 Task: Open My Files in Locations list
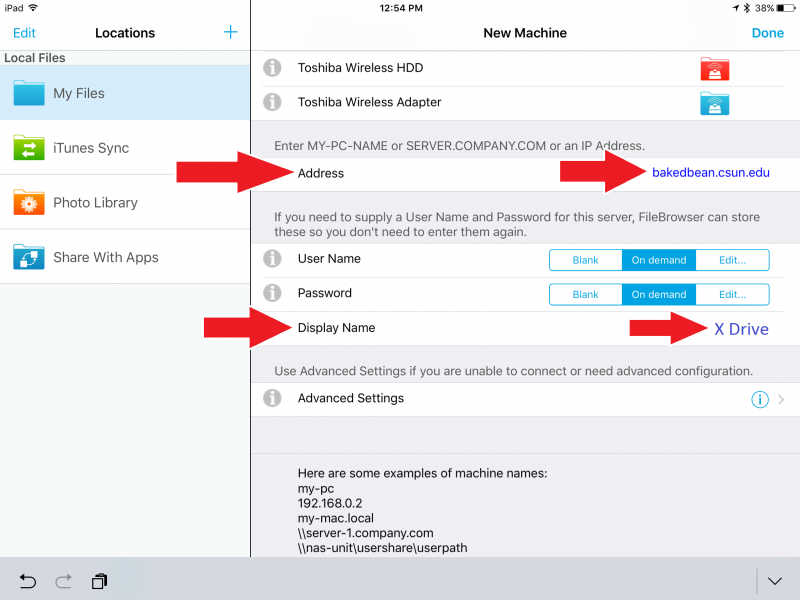click(124, 93)
